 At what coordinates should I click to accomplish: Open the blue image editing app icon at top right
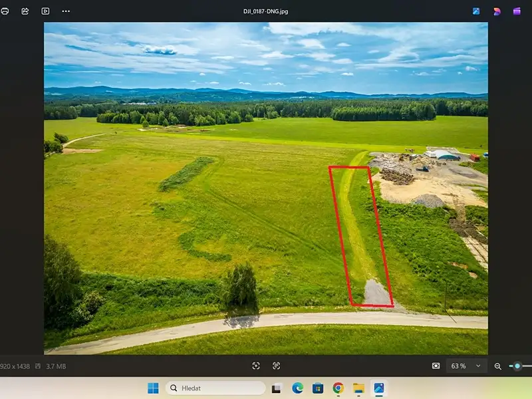476,11
